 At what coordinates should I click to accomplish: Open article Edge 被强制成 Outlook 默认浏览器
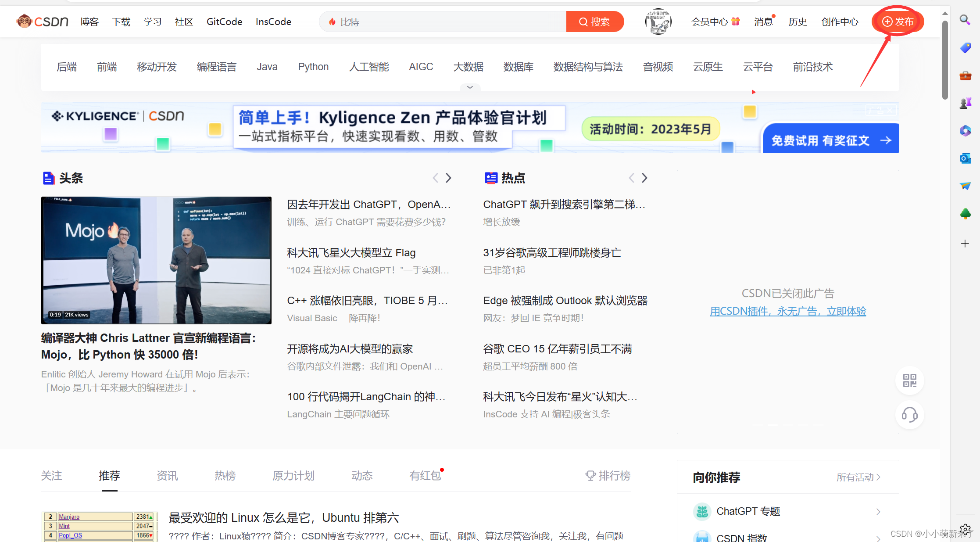tap(565, 301)
